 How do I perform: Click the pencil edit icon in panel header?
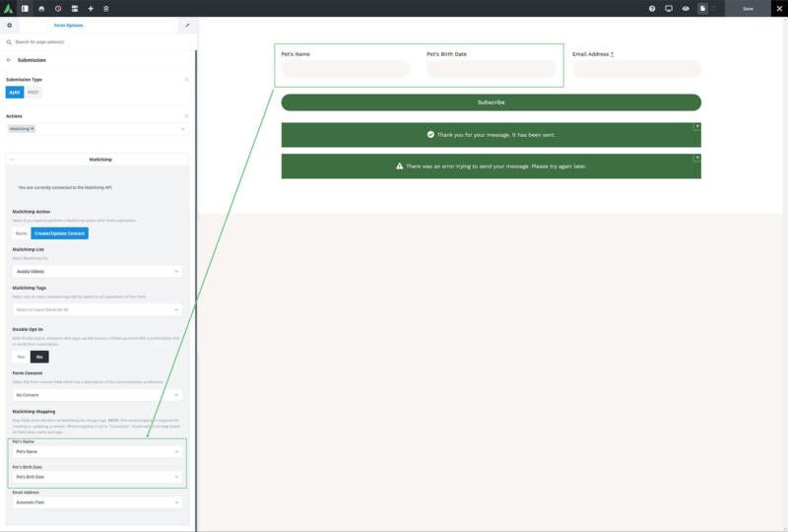[x=187, y=26]
